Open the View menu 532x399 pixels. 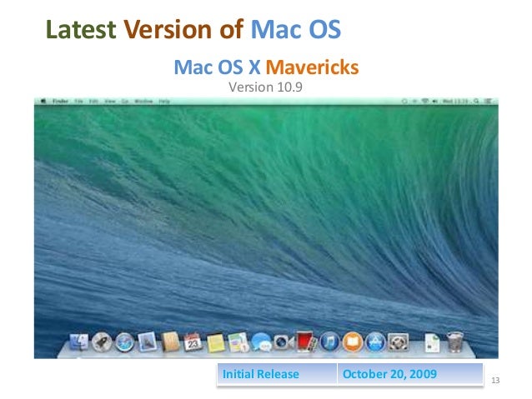(x=110, y=101)
